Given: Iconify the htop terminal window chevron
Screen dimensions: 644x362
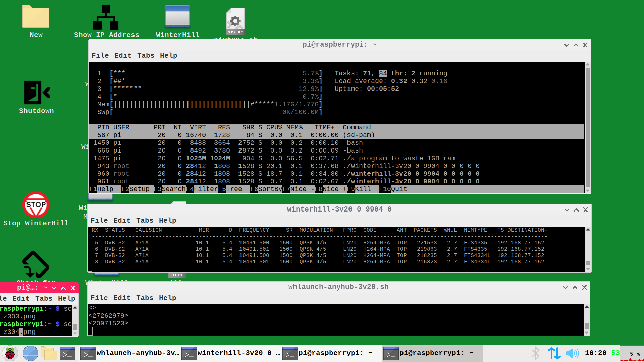Looking at the screenshot, I should [567, 45].
